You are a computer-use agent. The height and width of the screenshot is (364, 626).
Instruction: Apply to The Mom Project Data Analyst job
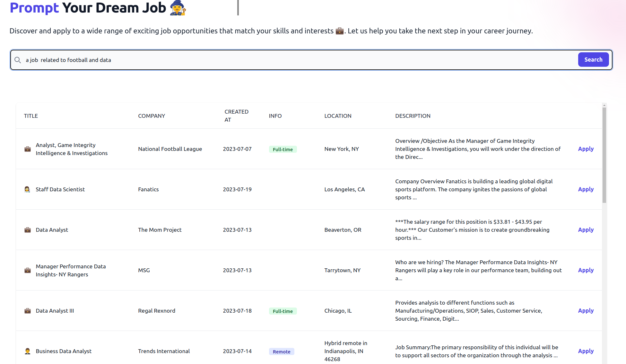[586, 230]
